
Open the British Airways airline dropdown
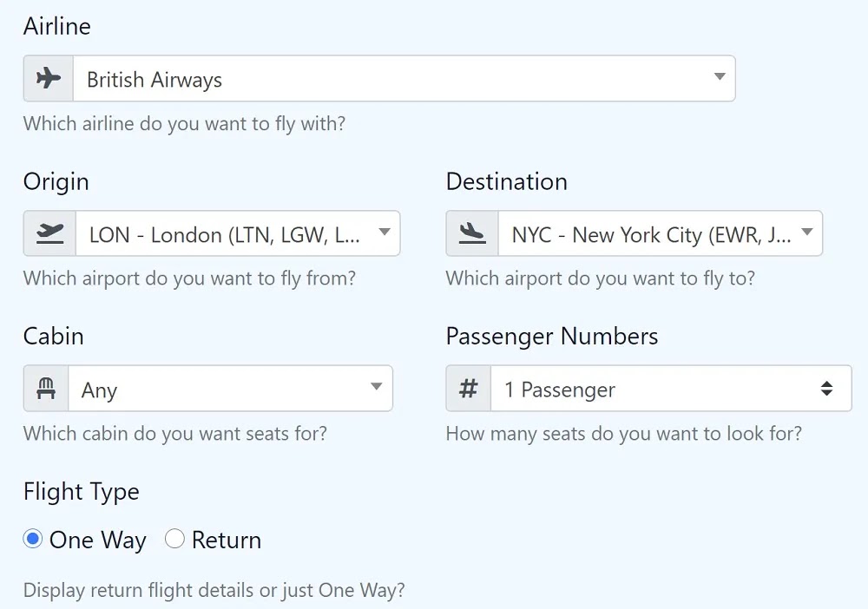(x=404, y=78)
